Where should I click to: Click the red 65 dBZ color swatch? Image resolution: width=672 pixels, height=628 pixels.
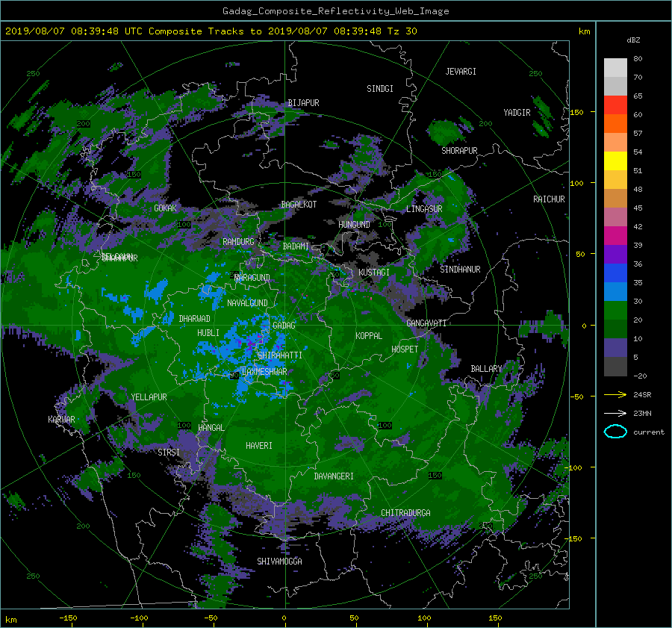(615, 105)
